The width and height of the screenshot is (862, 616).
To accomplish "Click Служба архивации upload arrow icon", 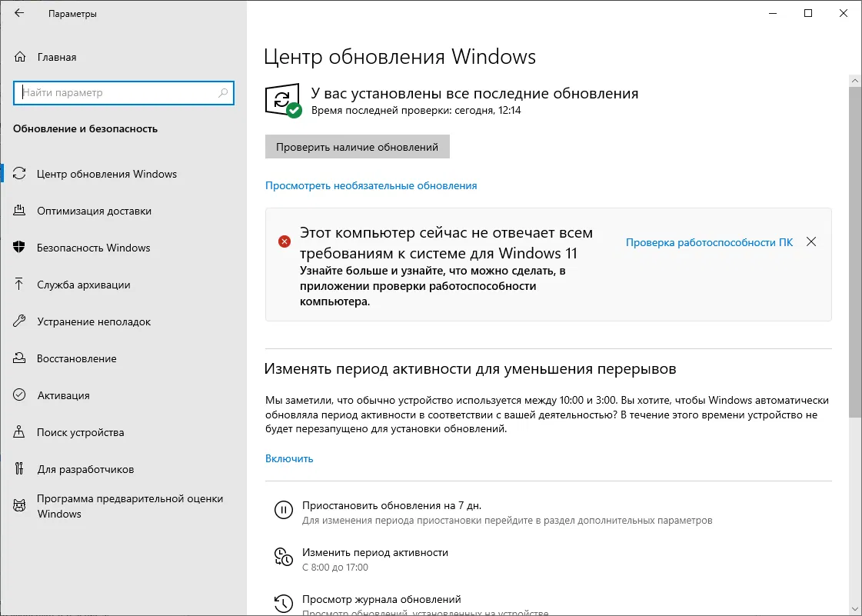I will pyautogui.click(x=19, y=285).
